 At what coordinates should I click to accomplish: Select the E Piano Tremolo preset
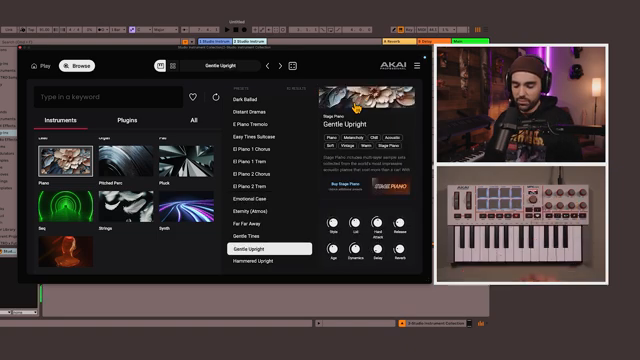coord(250,124)
